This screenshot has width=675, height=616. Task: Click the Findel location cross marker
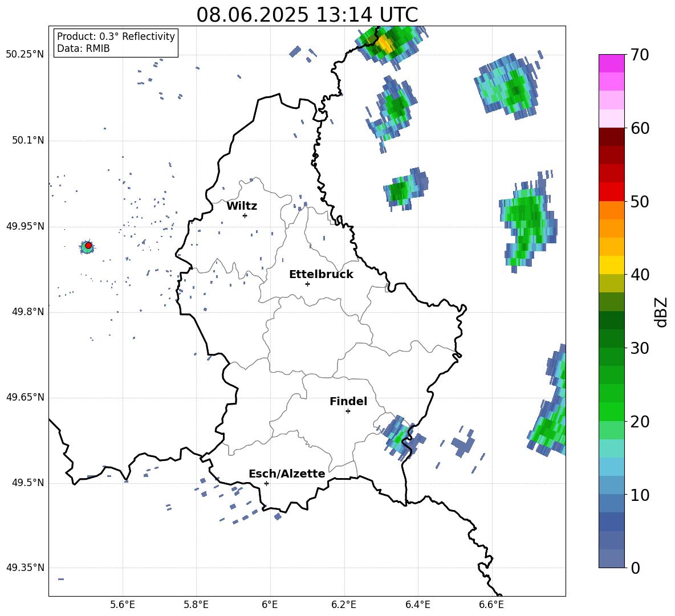348,411
